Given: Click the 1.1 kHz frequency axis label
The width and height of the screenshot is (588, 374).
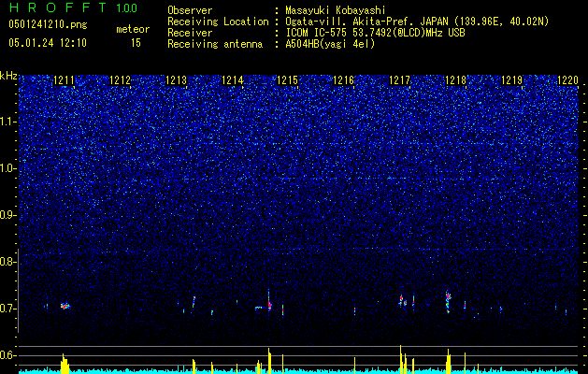Looking at the screenshot, I should [x=7, y=122].
